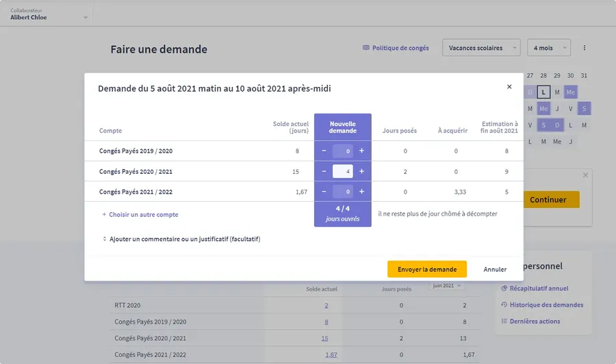
Task: Open Récapitulatif annuel
Action: point(539,289)
